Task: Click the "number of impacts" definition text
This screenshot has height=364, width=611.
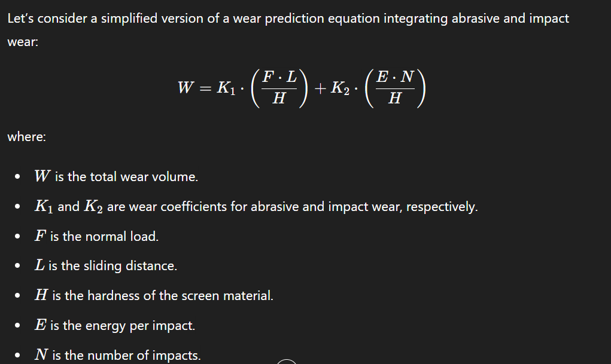Action: click(x=126, y=356)
